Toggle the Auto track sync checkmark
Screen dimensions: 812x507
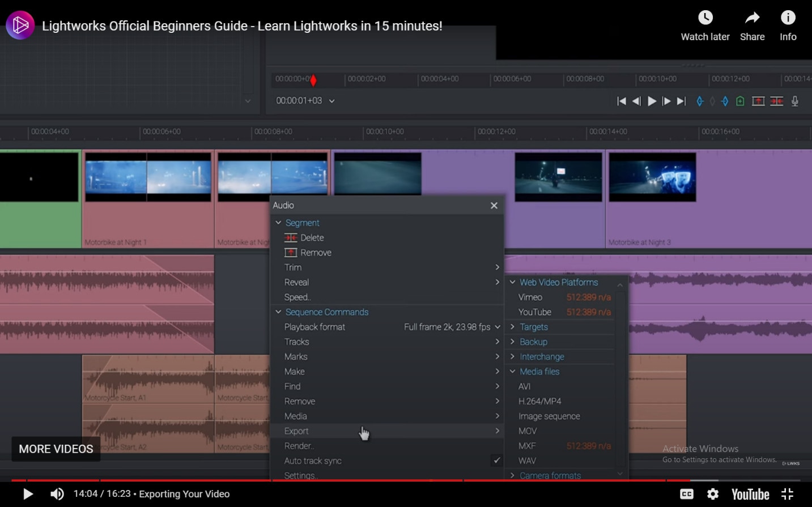coord(496,461)
